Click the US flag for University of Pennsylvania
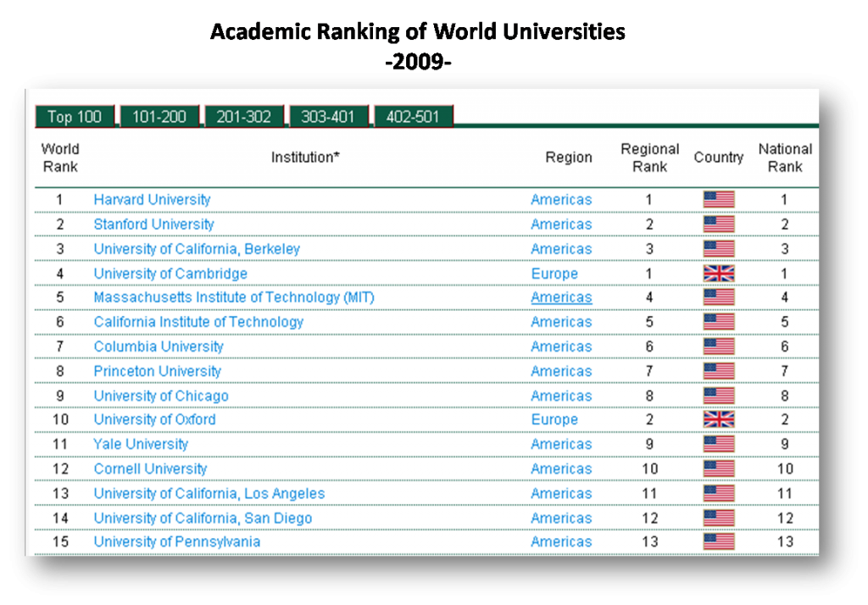Viewport: 868px width, 605px height. point(718,542)
